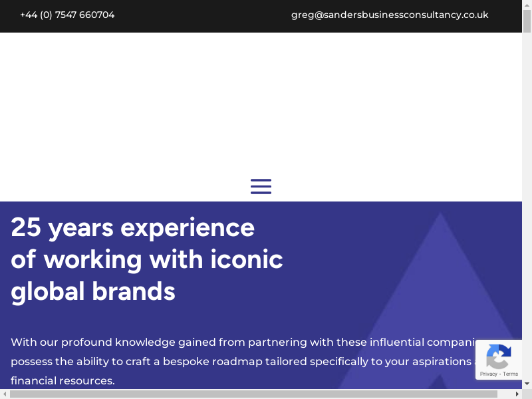Call the +44 (0) 7547 660704 number
The image size is (532, 399).
tap(67, 15)
